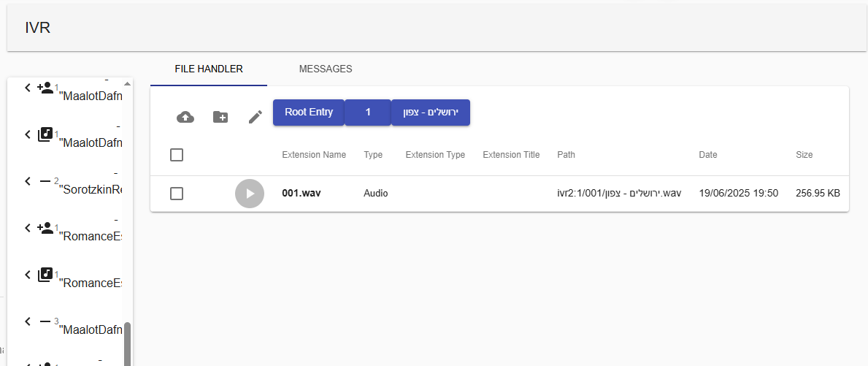Expand the first MaalotDafn tree chevron

[27, 88]
